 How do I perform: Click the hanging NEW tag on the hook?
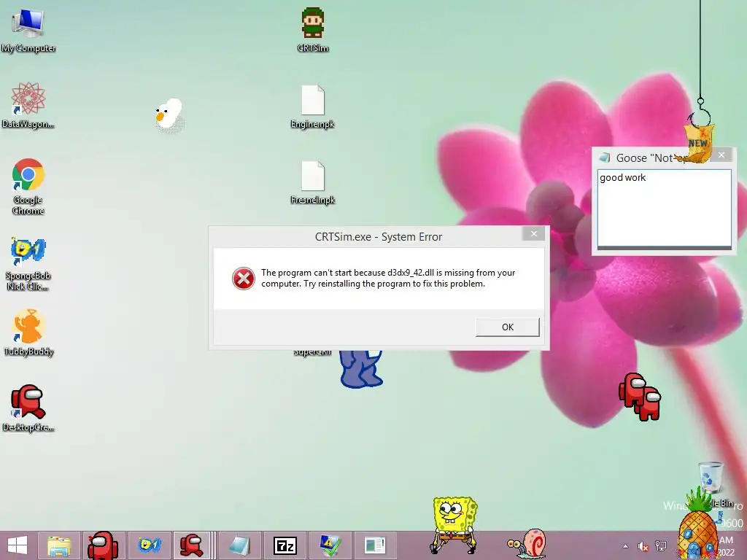tap(698, 142)
